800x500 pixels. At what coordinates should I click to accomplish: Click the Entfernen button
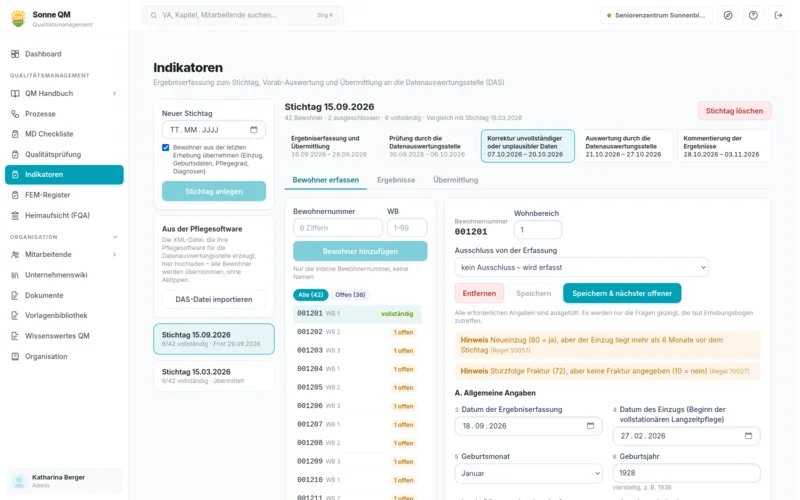point(479,293)
